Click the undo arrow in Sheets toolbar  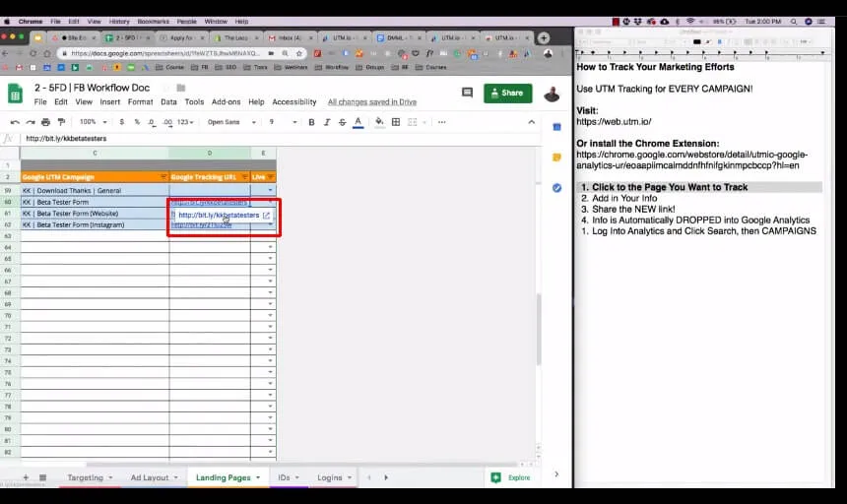(15, 122)
